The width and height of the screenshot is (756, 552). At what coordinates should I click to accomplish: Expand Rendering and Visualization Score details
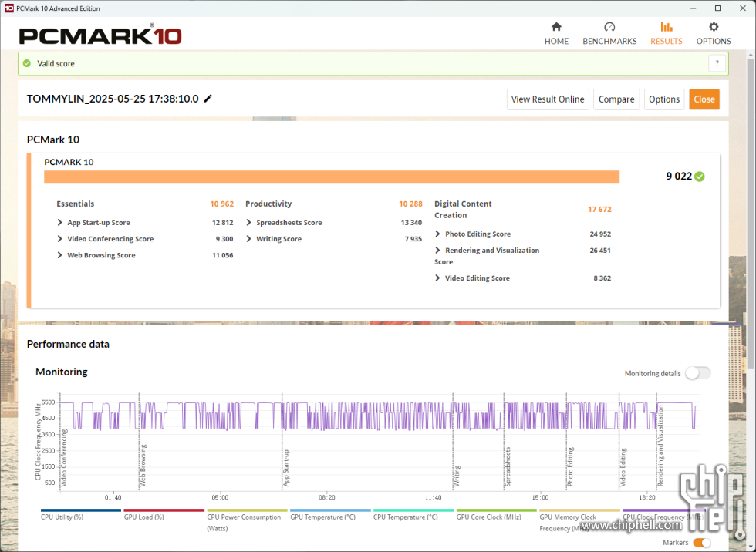[437, 251]
